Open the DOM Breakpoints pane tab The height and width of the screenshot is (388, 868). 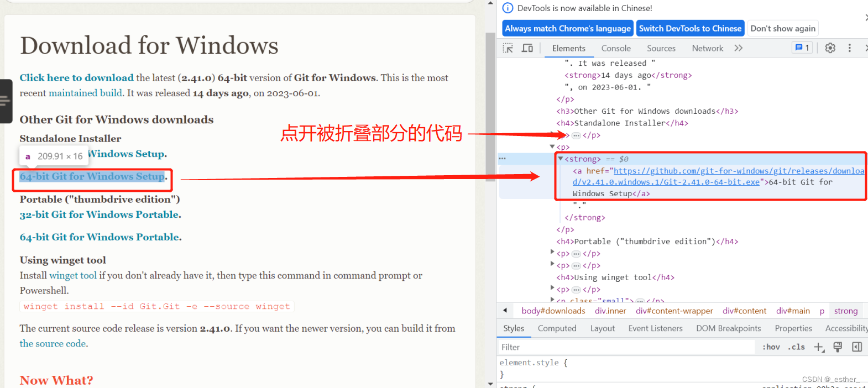pyautogui.click(x=728, y=328)
